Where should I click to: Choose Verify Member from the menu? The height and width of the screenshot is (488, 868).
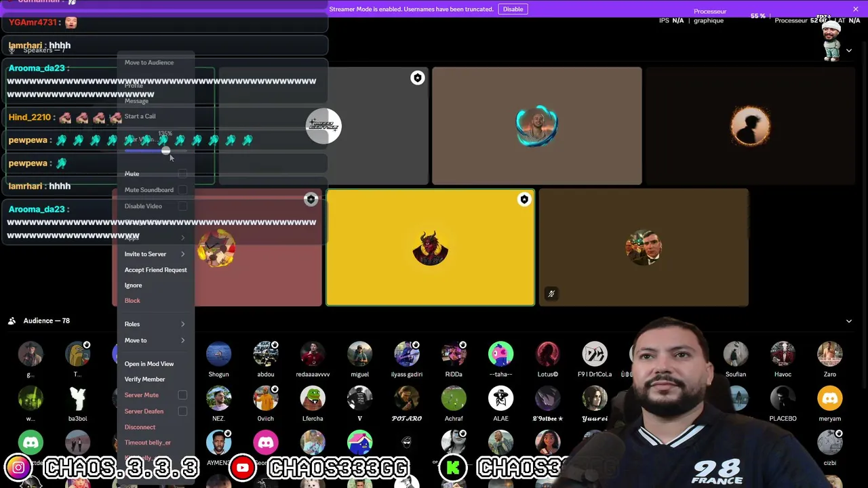tap(145, 380)
